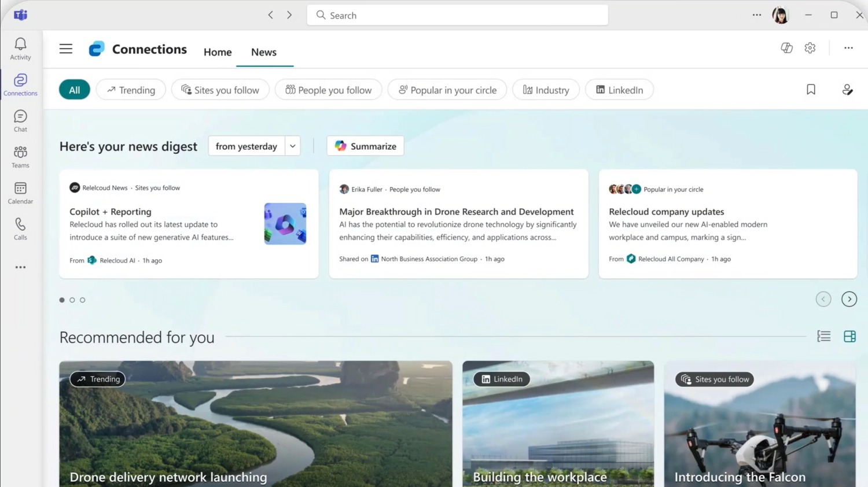Open Calendar in the sidebar
868x487 pixels.
pos(20,193)
